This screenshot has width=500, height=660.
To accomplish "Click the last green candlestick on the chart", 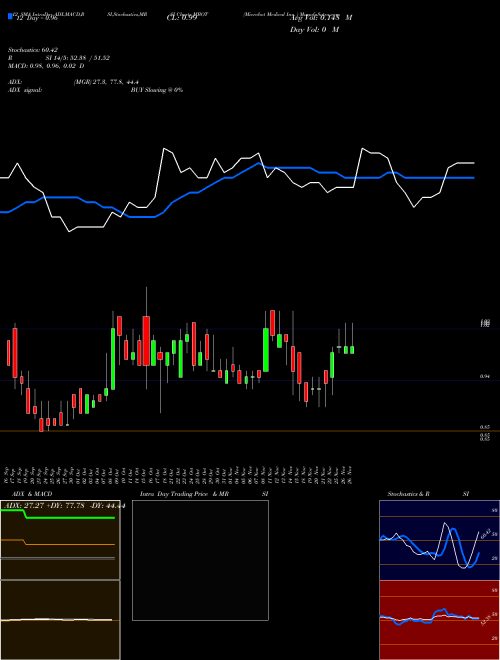I will (352, 350).
